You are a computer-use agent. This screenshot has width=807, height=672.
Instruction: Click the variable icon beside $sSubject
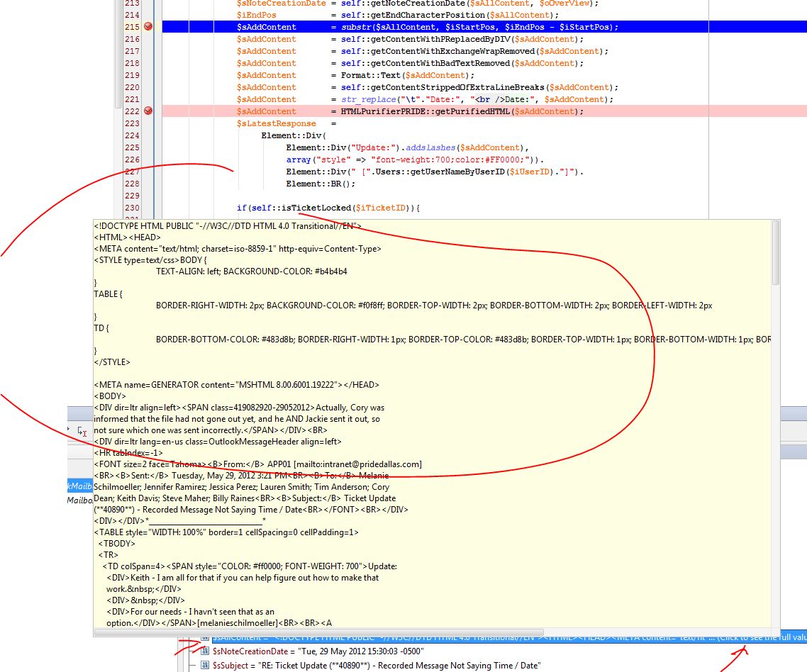[x=205, y=666]
